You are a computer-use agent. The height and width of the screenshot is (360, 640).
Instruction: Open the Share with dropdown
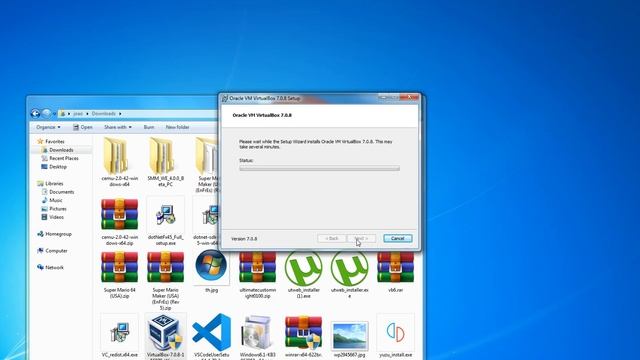(118, 127)
